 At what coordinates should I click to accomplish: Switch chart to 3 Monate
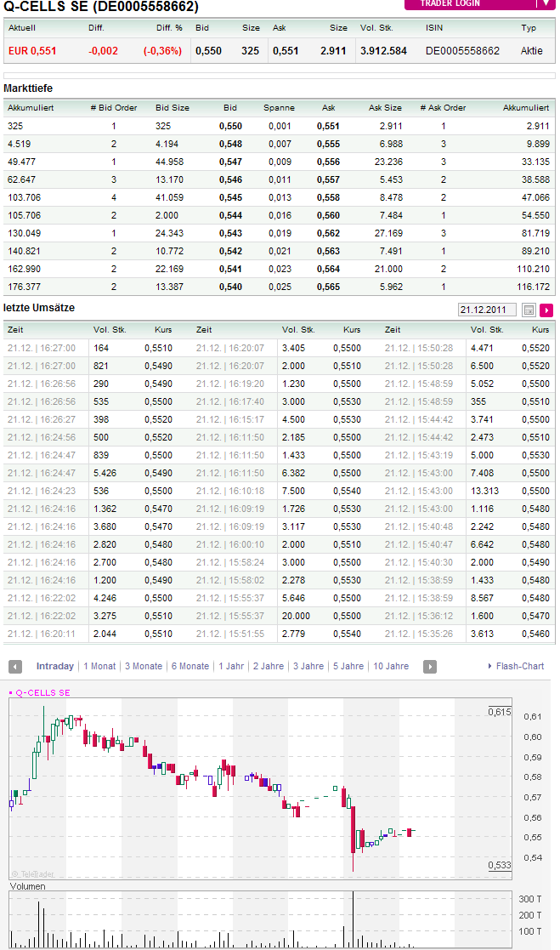[x=144, y=666]
